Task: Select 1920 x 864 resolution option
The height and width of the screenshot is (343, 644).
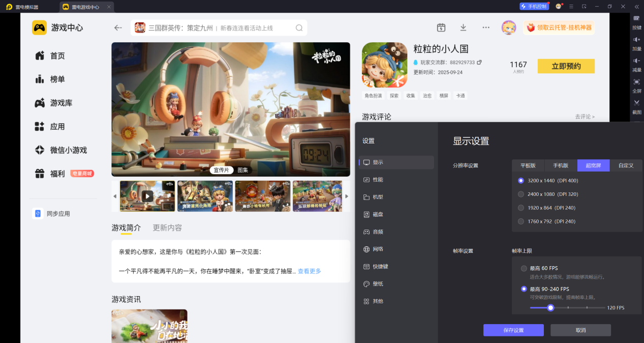Action: click(x=521, y=208)
